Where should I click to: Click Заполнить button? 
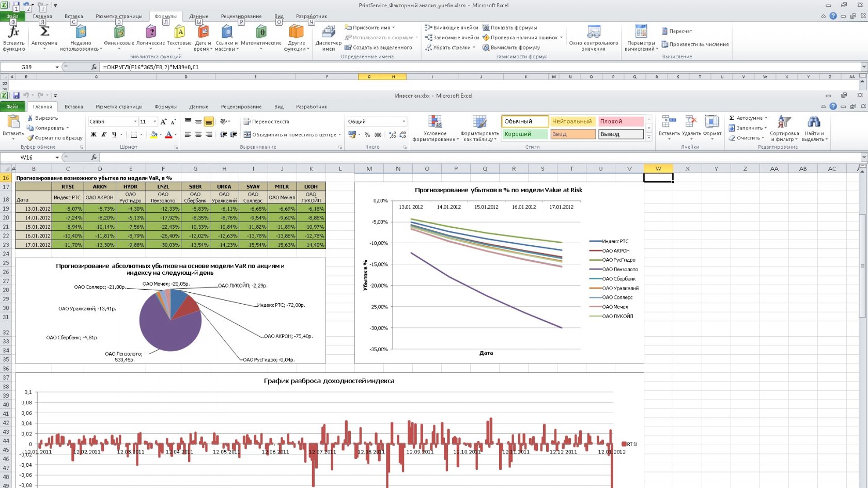pyautogui.click(x=748, y=128)
